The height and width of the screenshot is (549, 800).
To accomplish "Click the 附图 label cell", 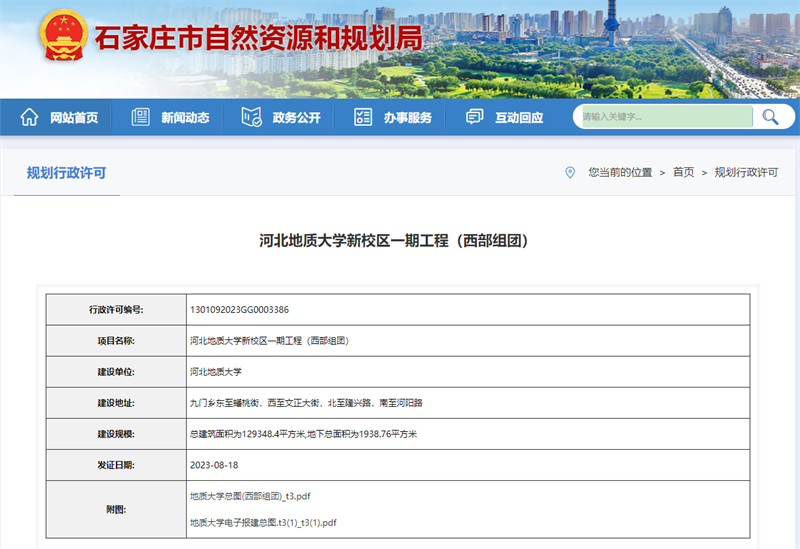I will coord(116,509).
